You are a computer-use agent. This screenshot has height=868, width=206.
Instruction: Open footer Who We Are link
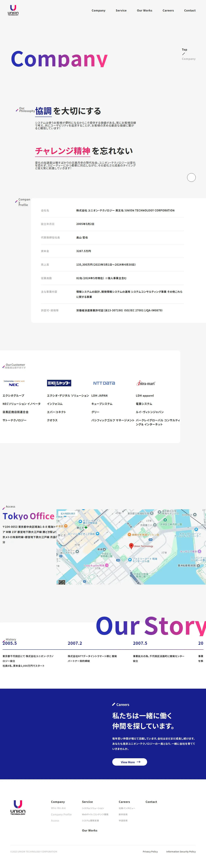58,808
